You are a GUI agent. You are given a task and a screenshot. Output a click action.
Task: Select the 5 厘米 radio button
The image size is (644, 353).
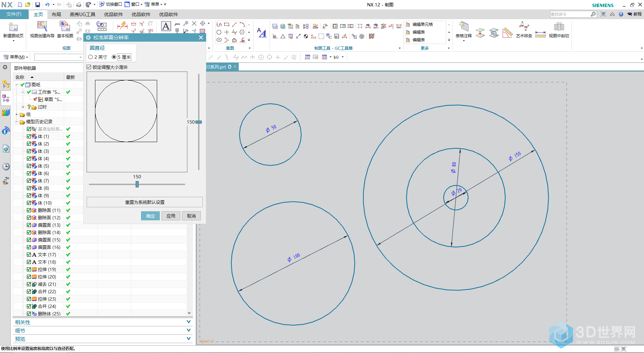coord(114,57)
